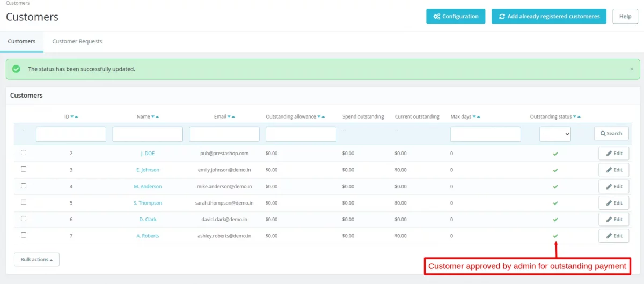Select checkbox for M. Anderson row
The image size is (644, 284).
24,186
